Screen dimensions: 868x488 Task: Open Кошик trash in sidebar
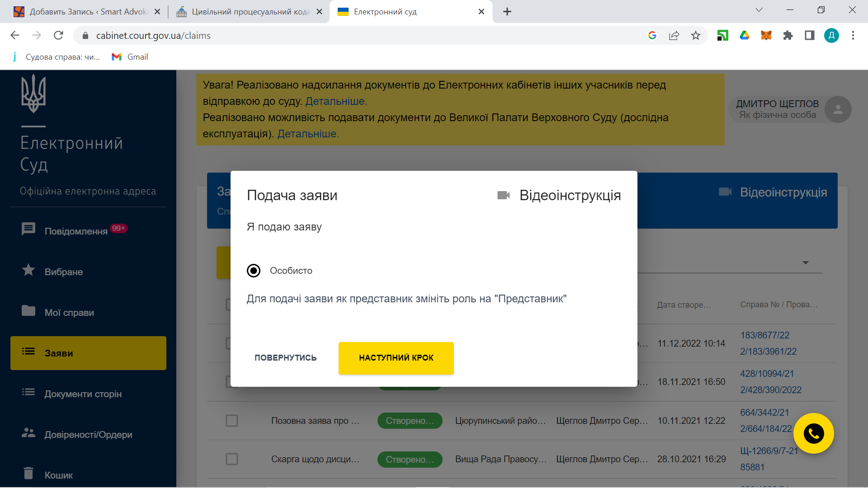click(58, 475)
